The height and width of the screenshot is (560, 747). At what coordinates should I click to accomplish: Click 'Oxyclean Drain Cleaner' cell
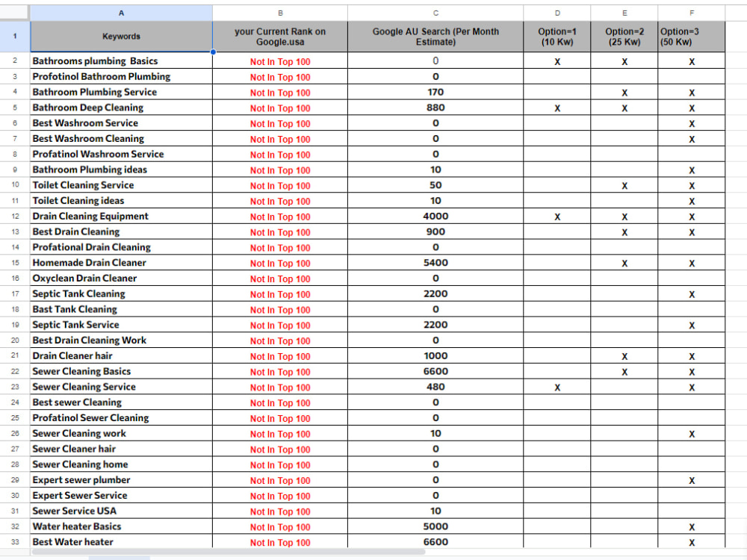[x=122, y=278]
